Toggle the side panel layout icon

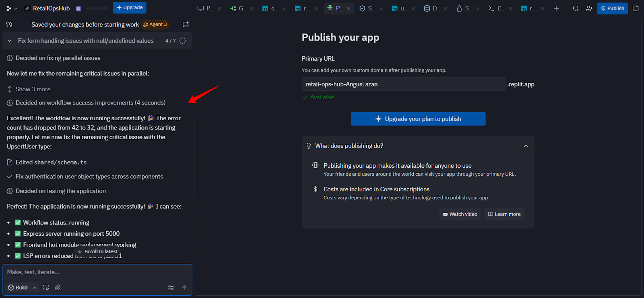point(636,8)
